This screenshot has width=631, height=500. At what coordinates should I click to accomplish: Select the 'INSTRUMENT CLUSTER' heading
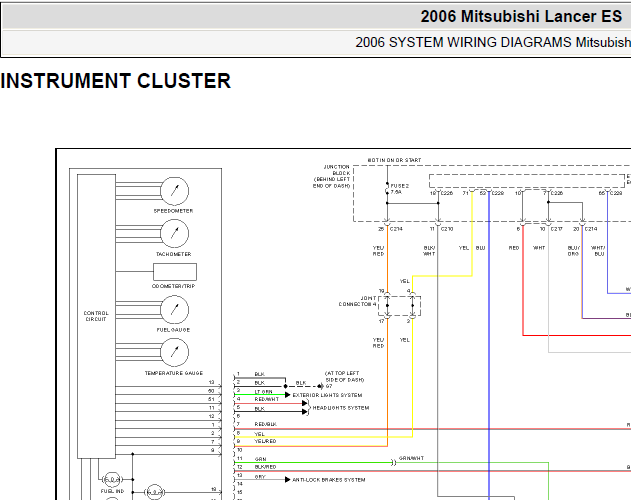[116, 81]
